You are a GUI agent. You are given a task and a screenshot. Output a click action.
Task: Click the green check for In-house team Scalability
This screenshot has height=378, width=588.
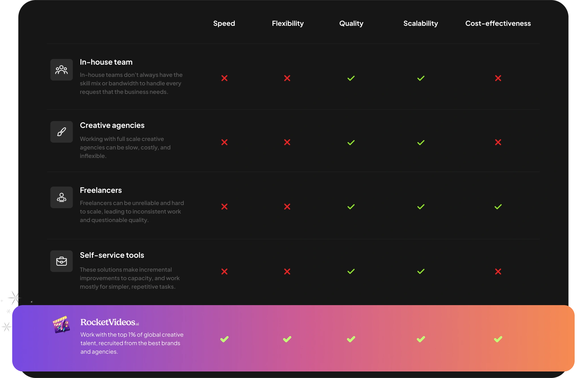(x=421, y=78)
